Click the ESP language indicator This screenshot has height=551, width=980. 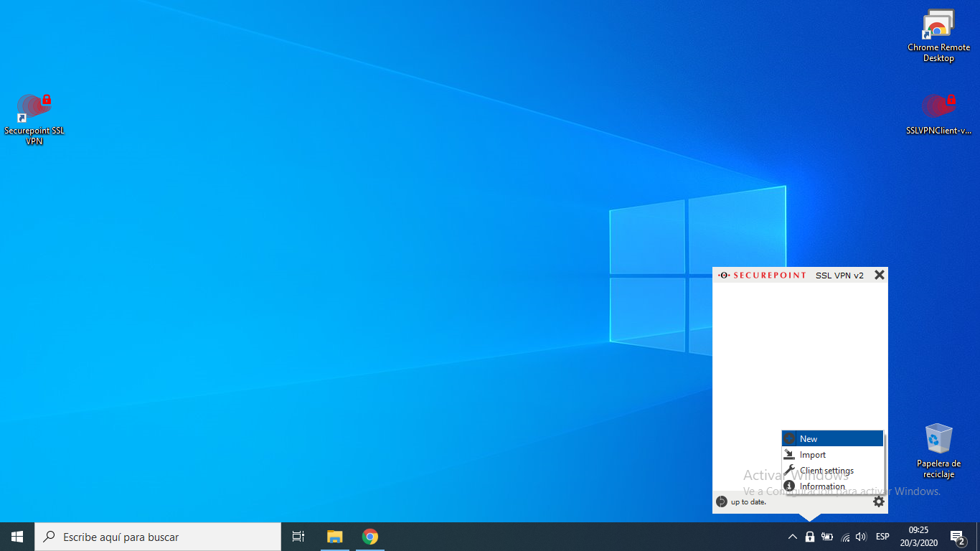pos(882,537)
